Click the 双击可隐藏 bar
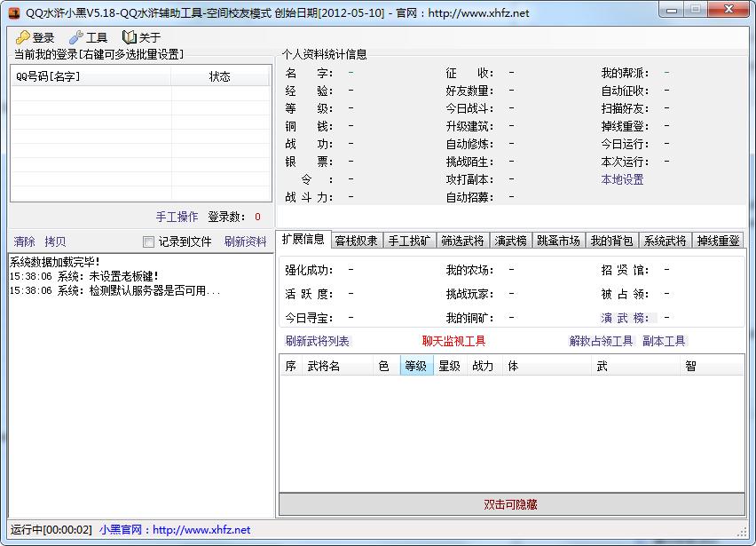 tap(511, 504)
